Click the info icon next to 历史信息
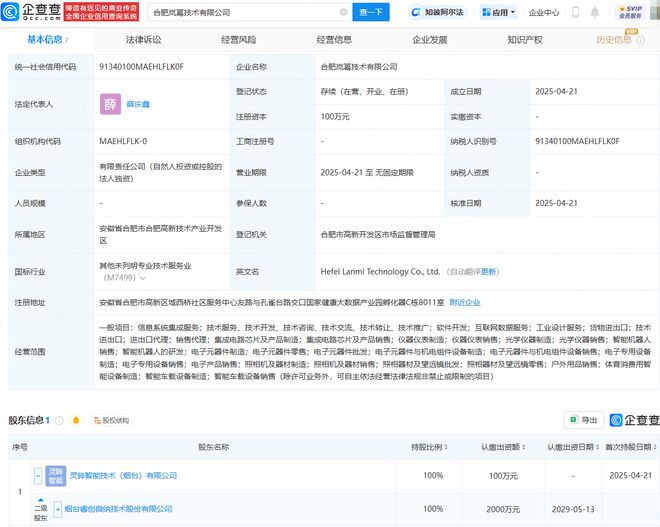 coord(641,40)
